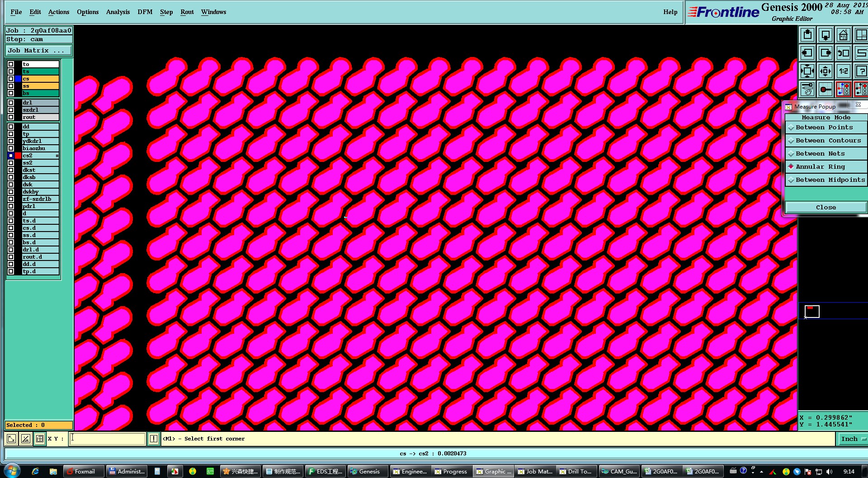Click the red color swatch of layer cs2

point(18,156)
